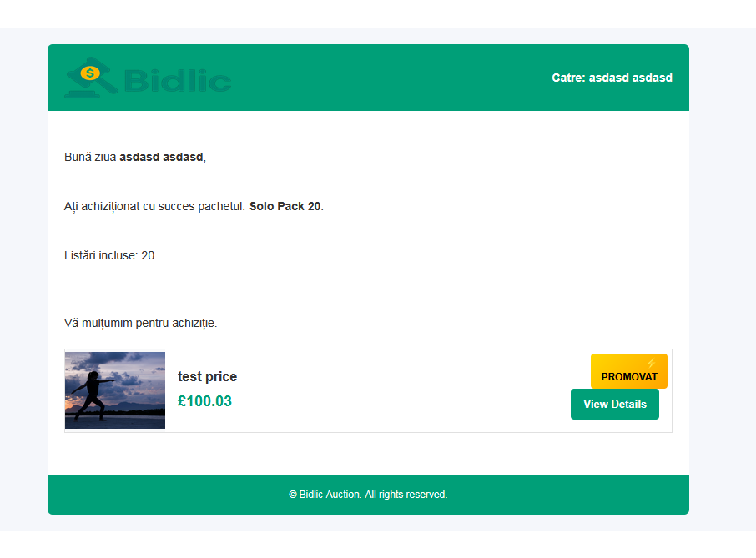Click the pound sign before the price
The height and width of the screenshot is (558, 756).
183,401
